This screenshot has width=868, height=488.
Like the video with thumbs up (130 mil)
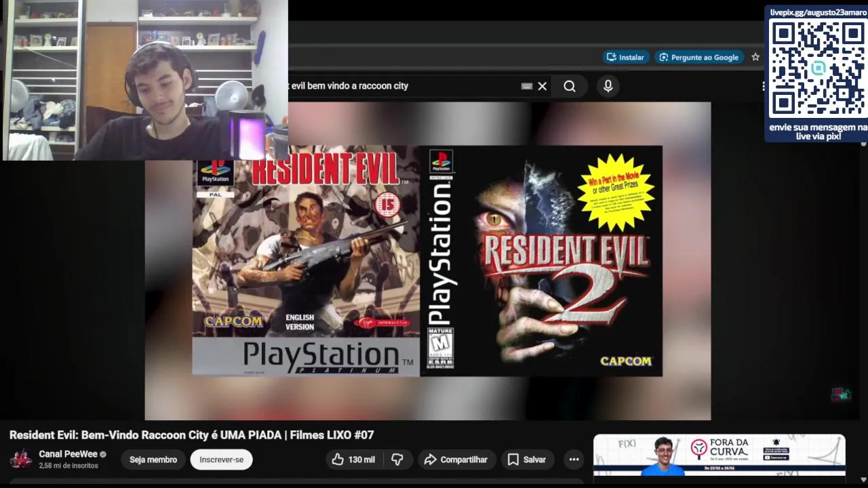pos(353,460)
